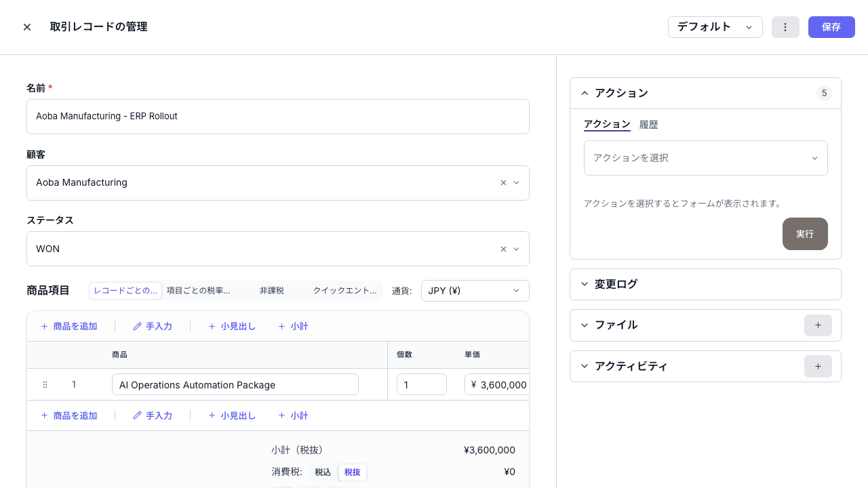Screen dimensions: 868x488
Task: Click the 名前 input field
Action: pyautogui.click(x=277, y=116)
